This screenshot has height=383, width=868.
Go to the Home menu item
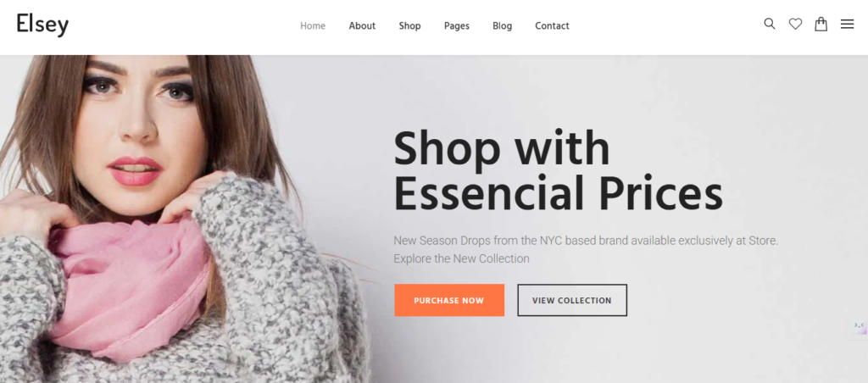pos(313,26)
